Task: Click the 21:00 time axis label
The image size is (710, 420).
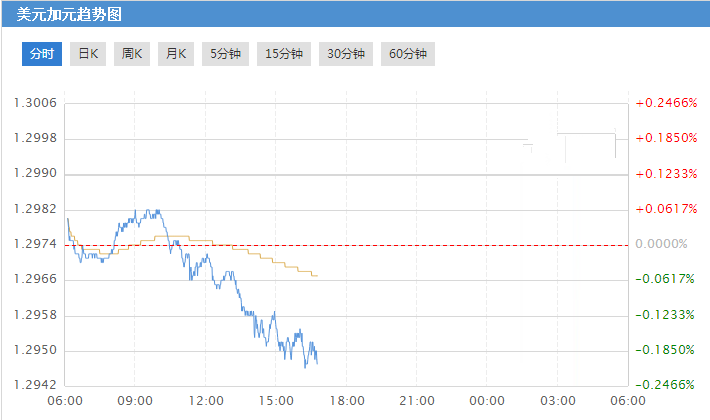Action: pyautogui.click(x=417, y=401)
